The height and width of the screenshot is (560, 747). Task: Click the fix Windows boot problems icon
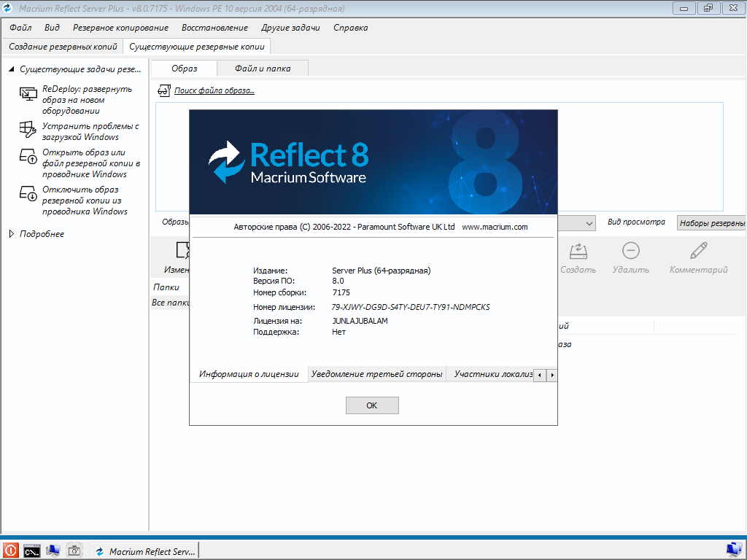click(x=28, y=131)
